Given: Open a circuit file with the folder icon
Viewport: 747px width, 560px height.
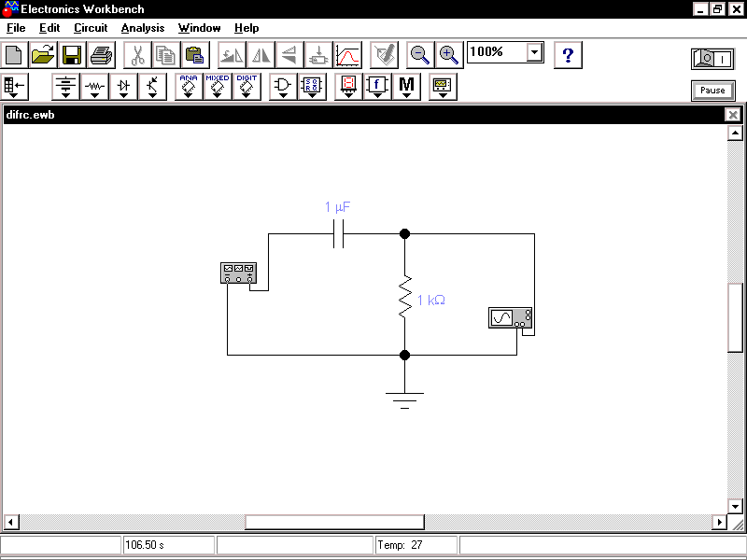Looking at the screenshot, I should point(44,55).
